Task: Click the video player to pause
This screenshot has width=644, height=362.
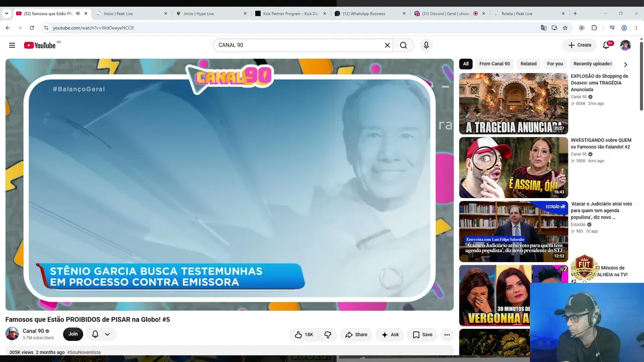Action: tap(229, 185)
